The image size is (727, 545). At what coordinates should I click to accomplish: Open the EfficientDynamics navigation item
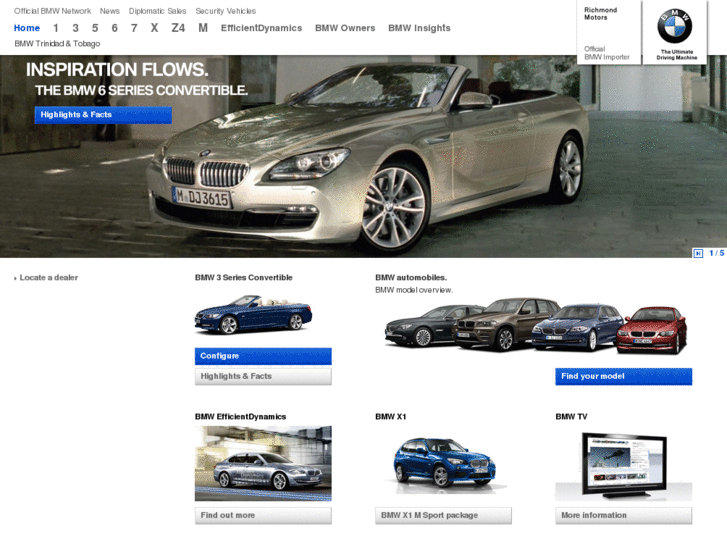tap(261, 28)
